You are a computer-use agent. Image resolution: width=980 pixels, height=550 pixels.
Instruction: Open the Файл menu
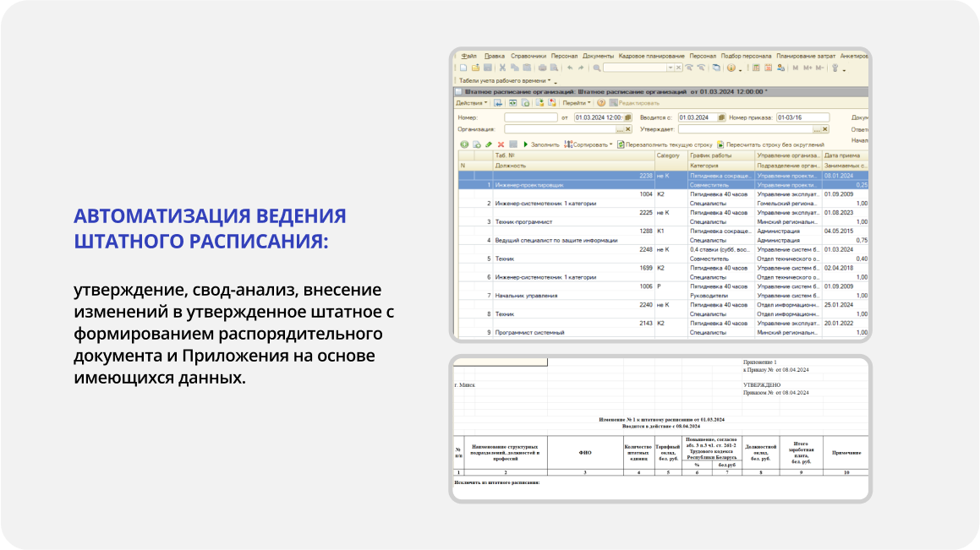click(x=468, y=57)
